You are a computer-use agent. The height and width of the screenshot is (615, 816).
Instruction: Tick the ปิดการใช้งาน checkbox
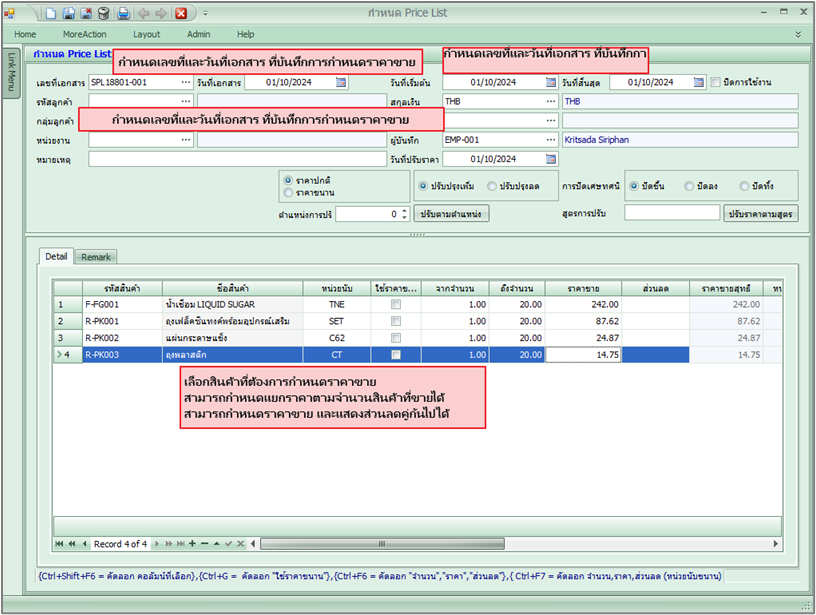coord(715,82)
